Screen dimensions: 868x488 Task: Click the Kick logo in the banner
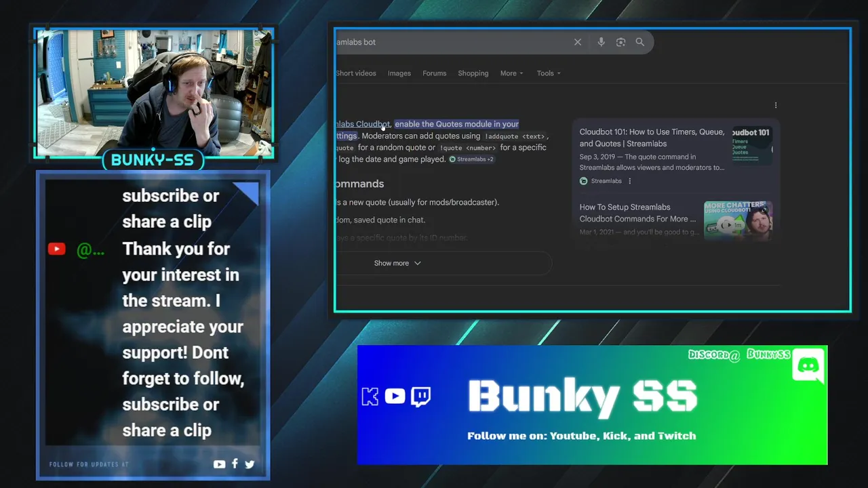pos(370,396)
